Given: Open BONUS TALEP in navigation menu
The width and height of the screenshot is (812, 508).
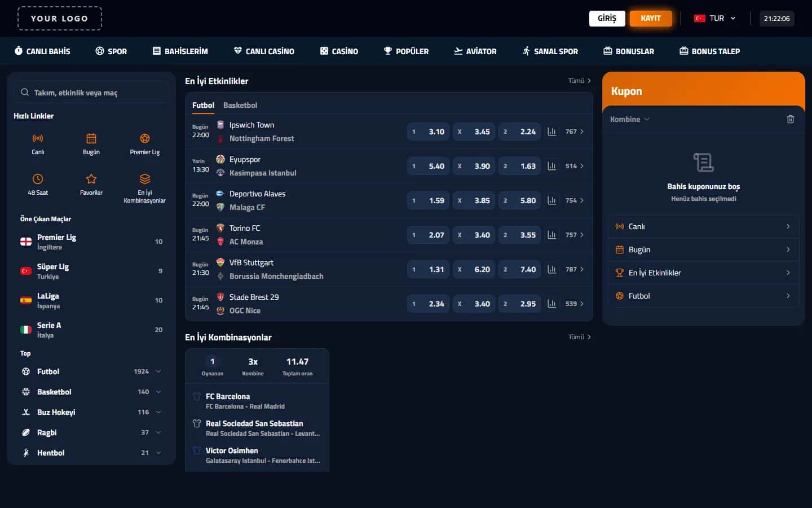Looking at the screenshot, I should pos(710,51).
